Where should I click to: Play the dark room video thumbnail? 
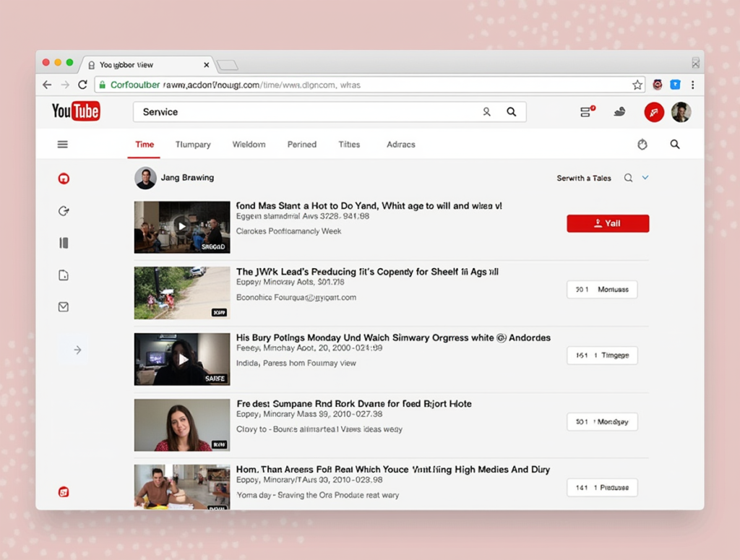182,359
